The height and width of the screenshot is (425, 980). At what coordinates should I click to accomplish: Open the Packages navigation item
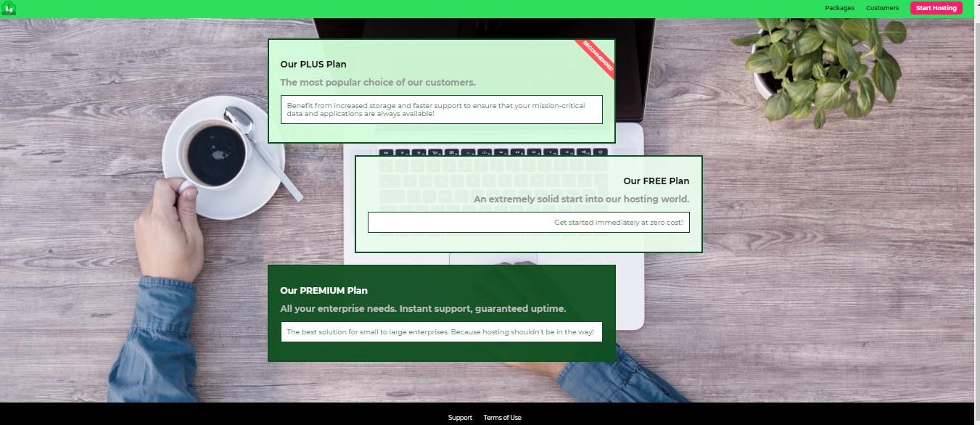point(839,8)
